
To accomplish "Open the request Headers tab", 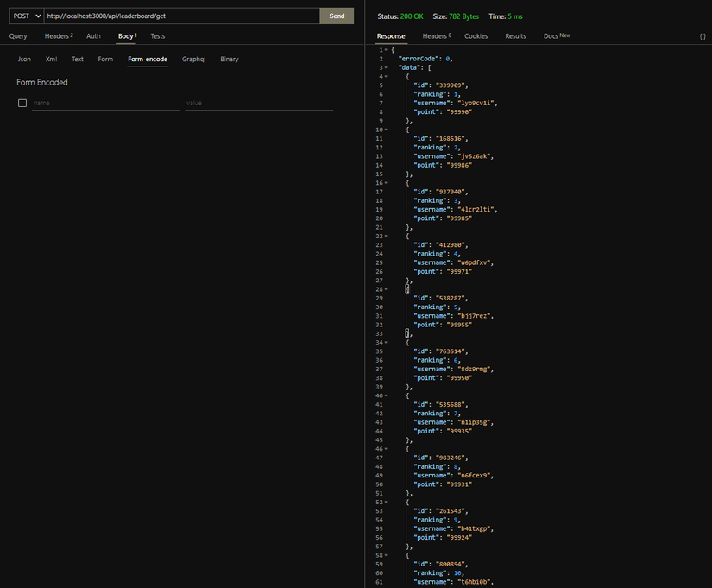I will coord(59,36).
